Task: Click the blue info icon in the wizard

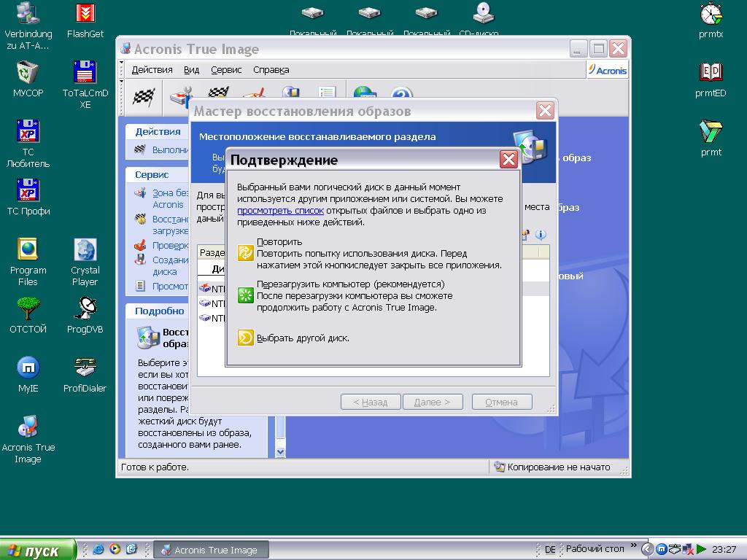Action: pyautogui.click(x=541, y=235)
